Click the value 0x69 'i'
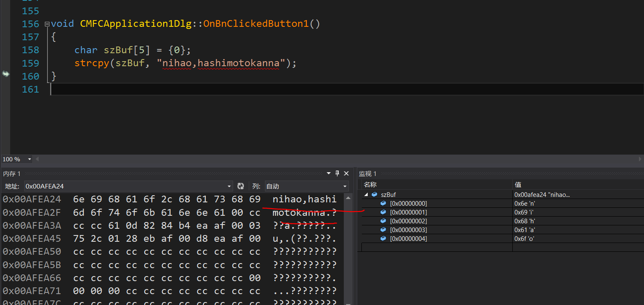The height and width of the screenshot is (305, 644). pyautogui.click(x=525, y=212)
